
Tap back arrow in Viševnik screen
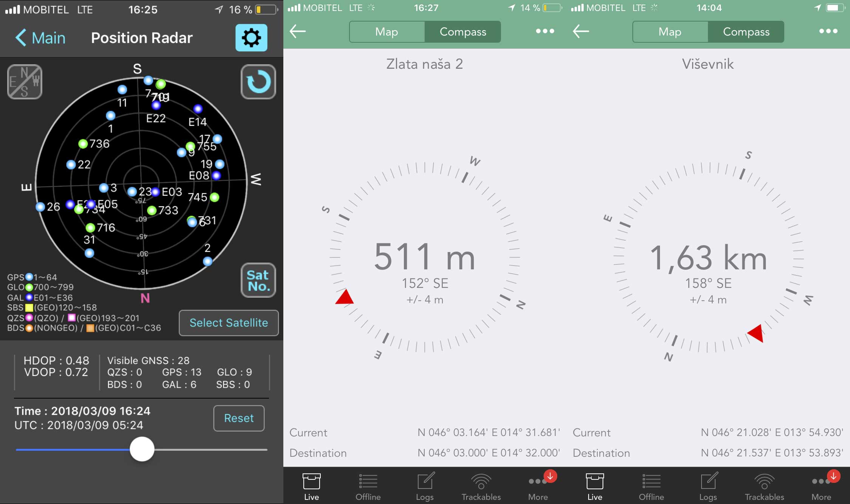point(581,31)
